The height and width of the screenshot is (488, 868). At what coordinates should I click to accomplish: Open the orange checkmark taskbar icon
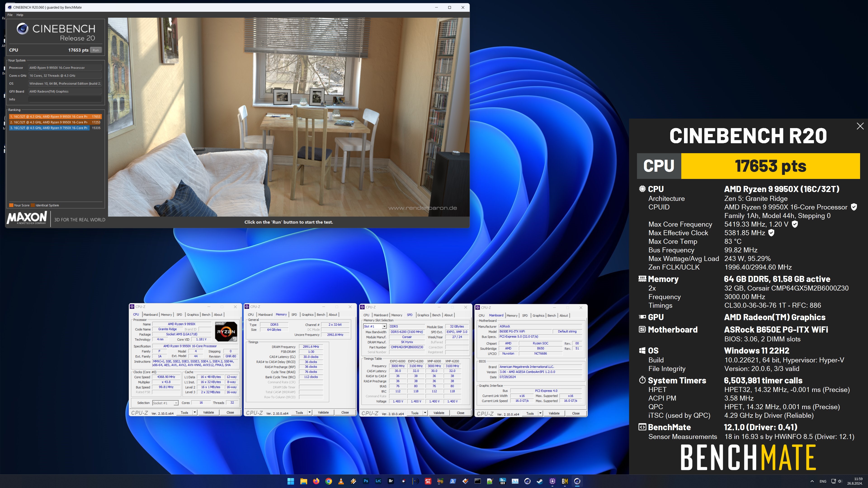click(465, 481)
